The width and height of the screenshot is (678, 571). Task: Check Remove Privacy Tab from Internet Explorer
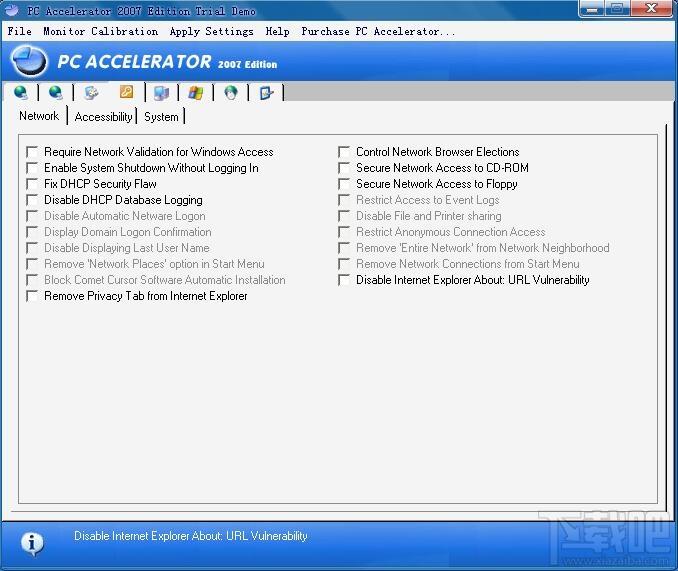click(32, 296)
